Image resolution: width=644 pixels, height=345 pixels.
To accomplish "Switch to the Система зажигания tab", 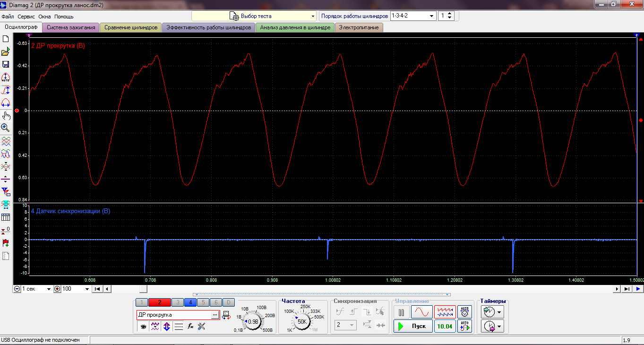I will [x=71, y=27].
